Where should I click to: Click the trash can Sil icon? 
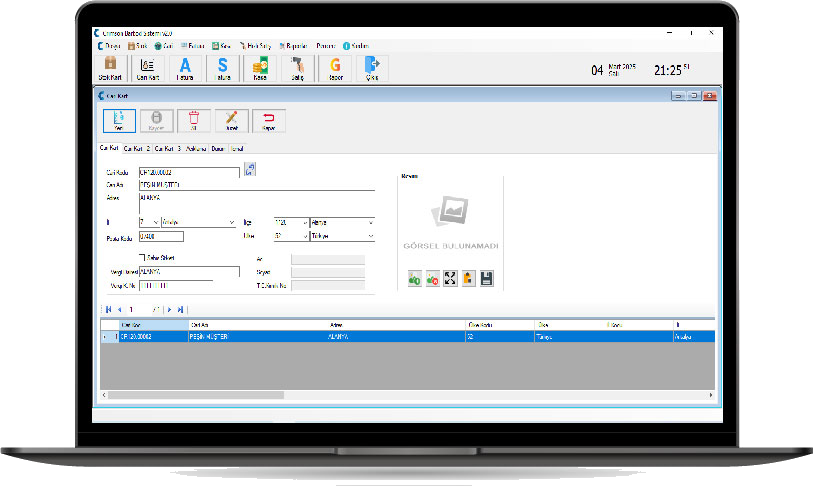coord(193,121)
